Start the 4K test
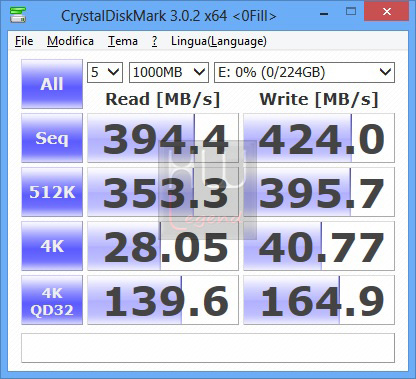 52,246
